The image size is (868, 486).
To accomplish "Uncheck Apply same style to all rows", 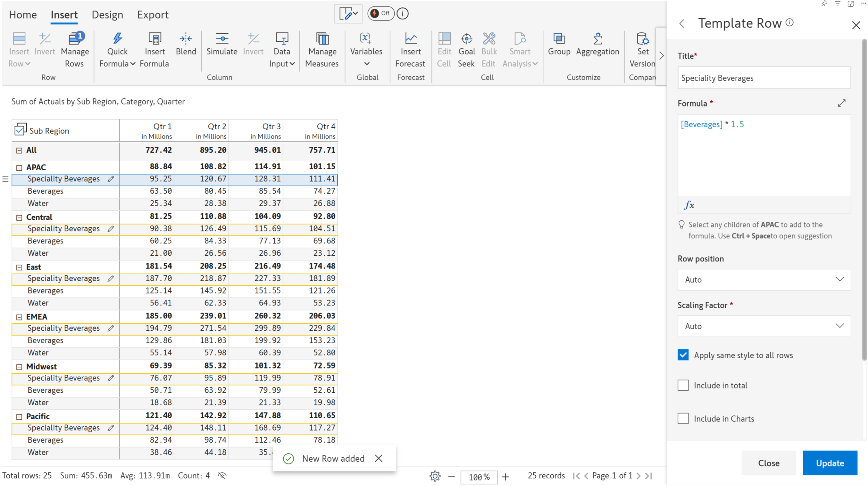I will pyautogui.click(x=683, y=355).
